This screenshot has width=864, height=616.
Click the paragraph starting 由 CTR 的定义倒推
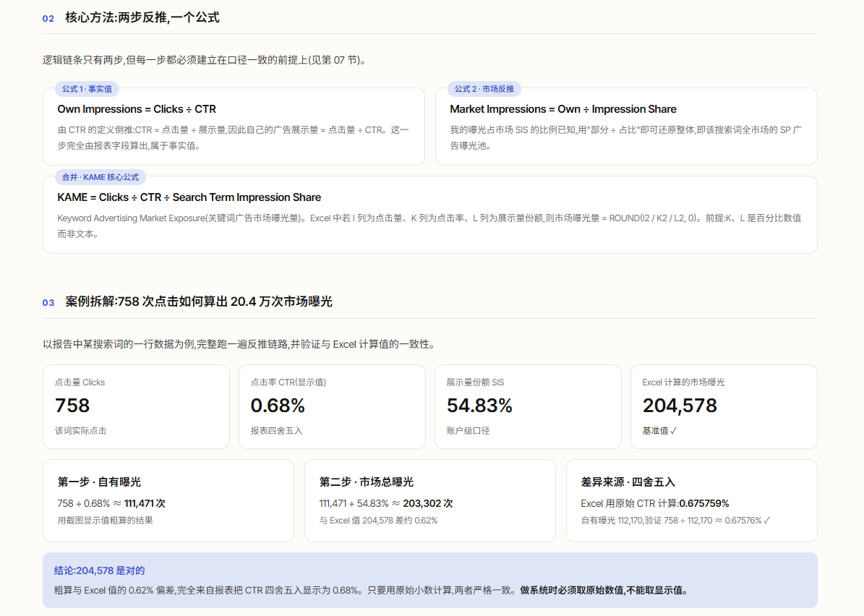[233, 138]
